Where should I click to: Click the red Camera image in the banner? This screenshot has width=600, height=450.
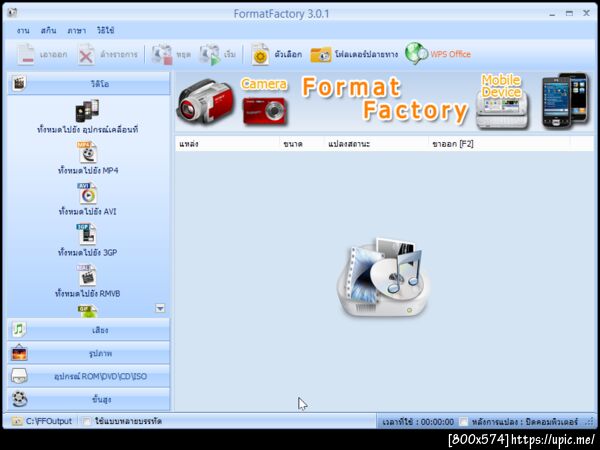coord(265,111)
